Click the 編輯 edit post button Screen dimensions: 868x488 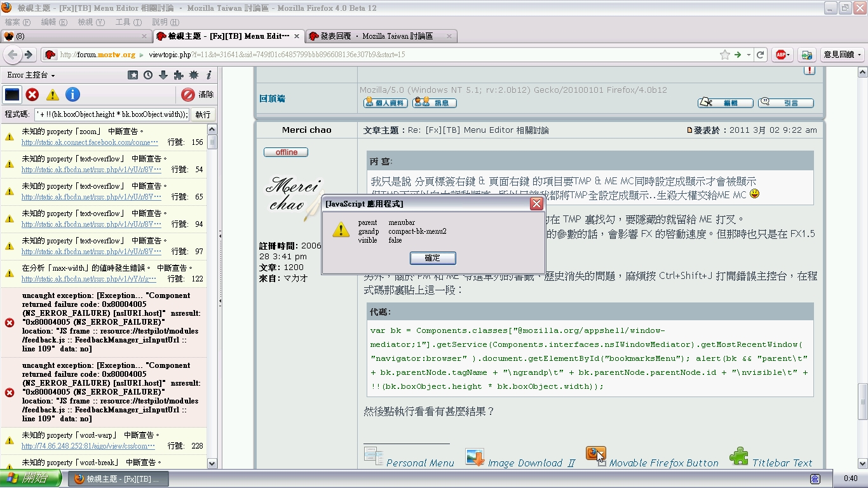(726, 103)
